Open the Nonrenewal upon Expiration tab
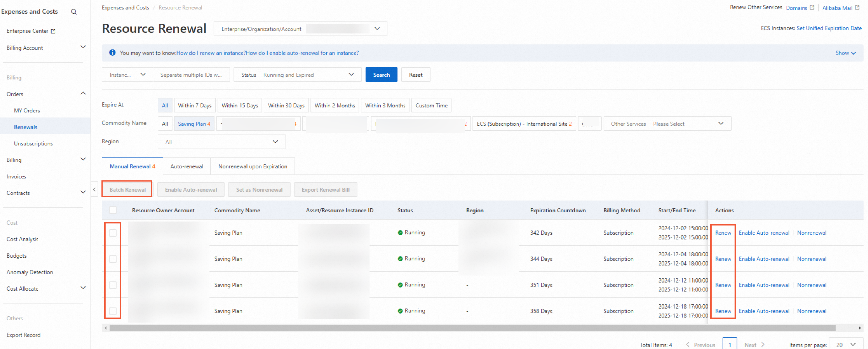Screen dimensions: 868x349 tap(252, 166)
